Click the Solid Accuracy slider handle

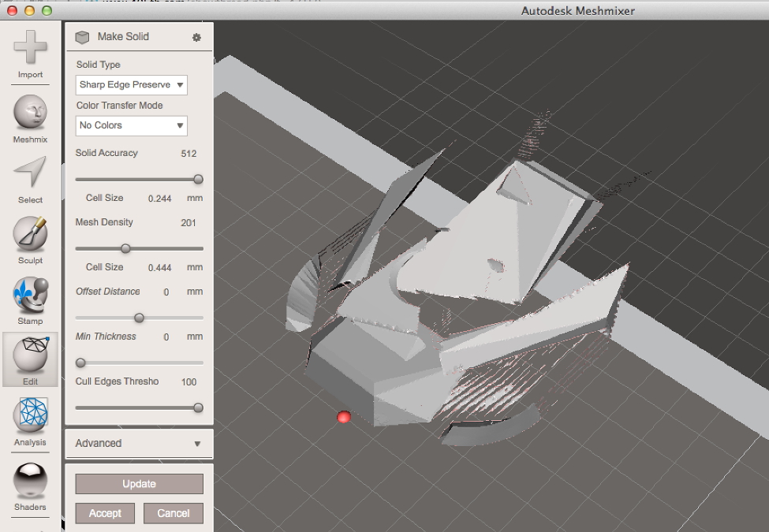coord(198,180)
